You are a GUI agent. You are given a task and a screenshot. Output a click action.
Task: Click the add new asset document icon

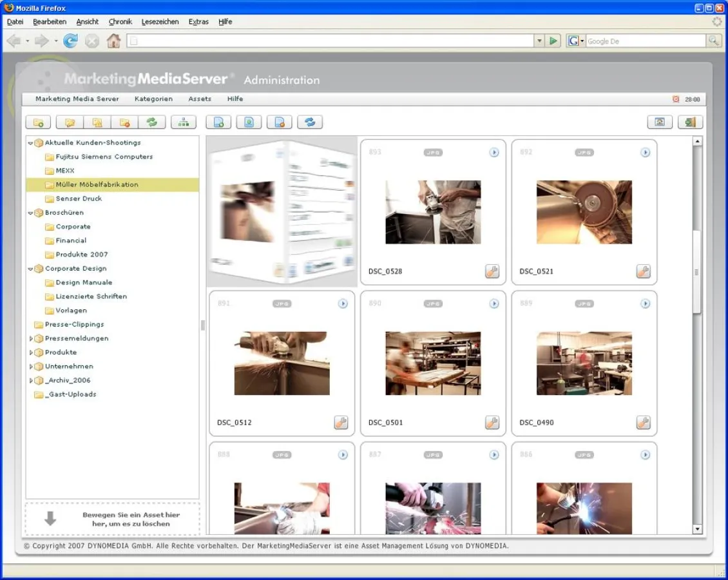coord(218,122)
